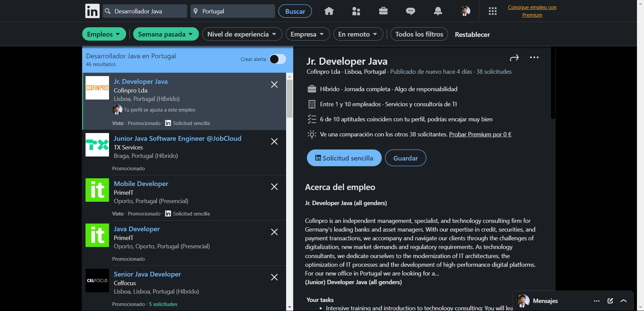Open the apps grid icon
The height and width of the screenshot is (311, 644).
click(493, 11)
